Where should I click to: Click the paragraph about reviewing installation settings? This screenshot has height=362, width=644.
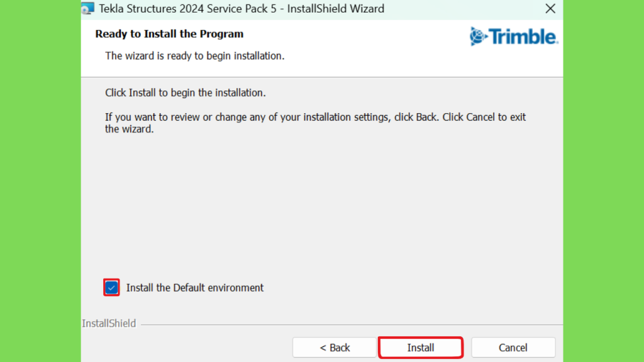click(315, 123)
